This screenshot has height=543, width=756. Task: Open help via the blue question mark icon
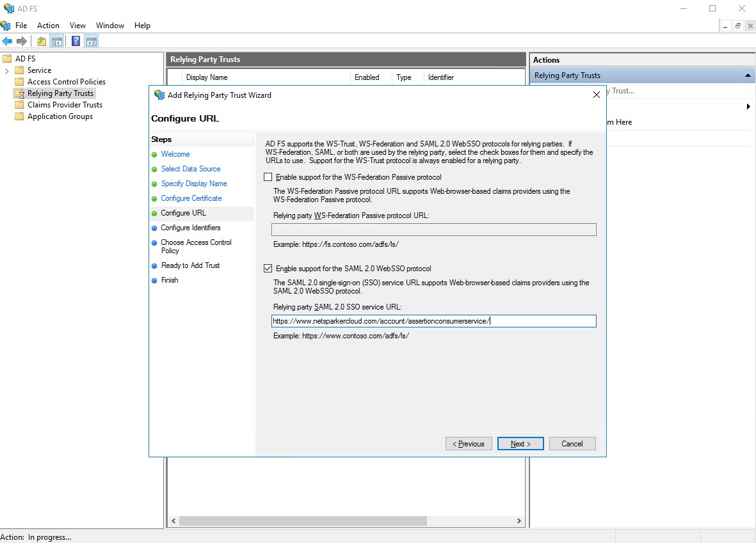[76, 40]
